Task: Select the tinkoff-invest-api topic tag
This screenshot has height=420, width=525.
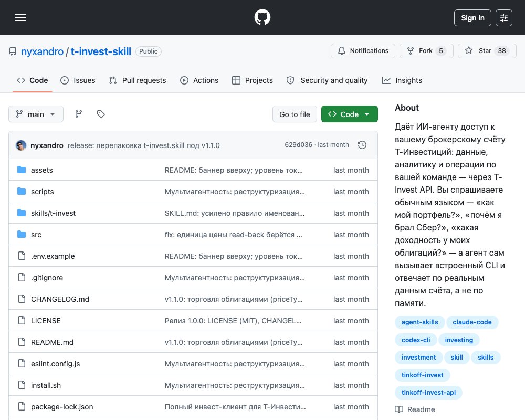Action: [x=428, y=393]
